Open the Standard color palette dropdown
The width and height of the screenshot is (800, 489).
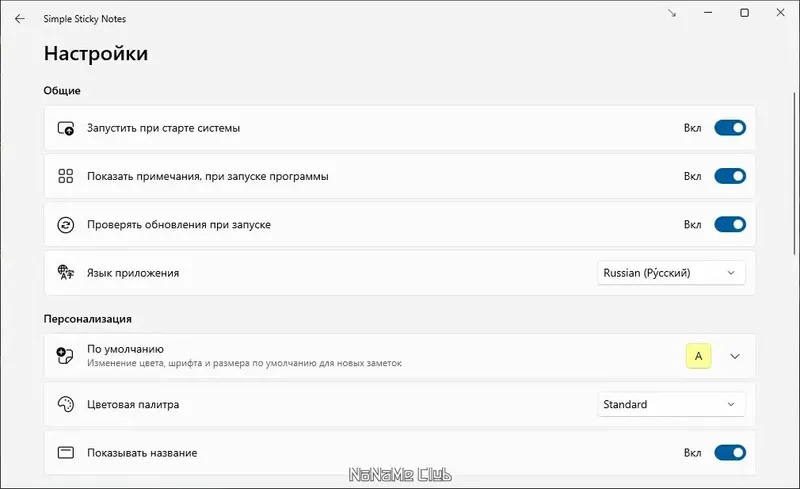672,405
